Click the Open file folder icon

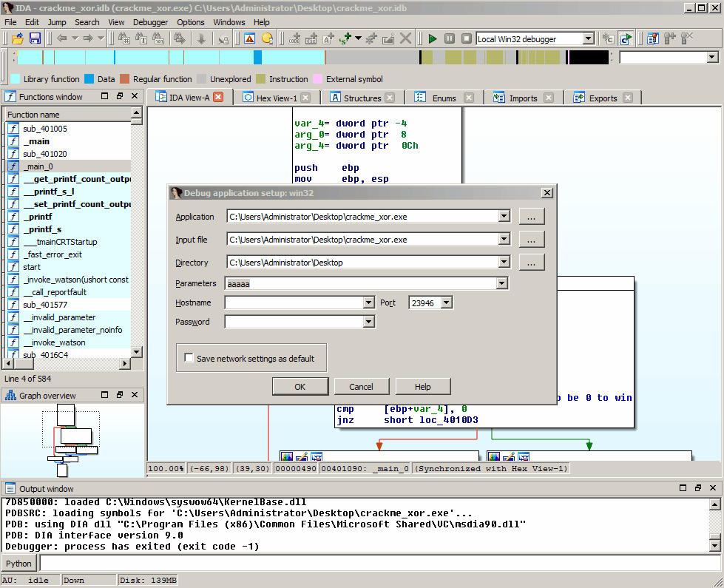click(18, 38)
